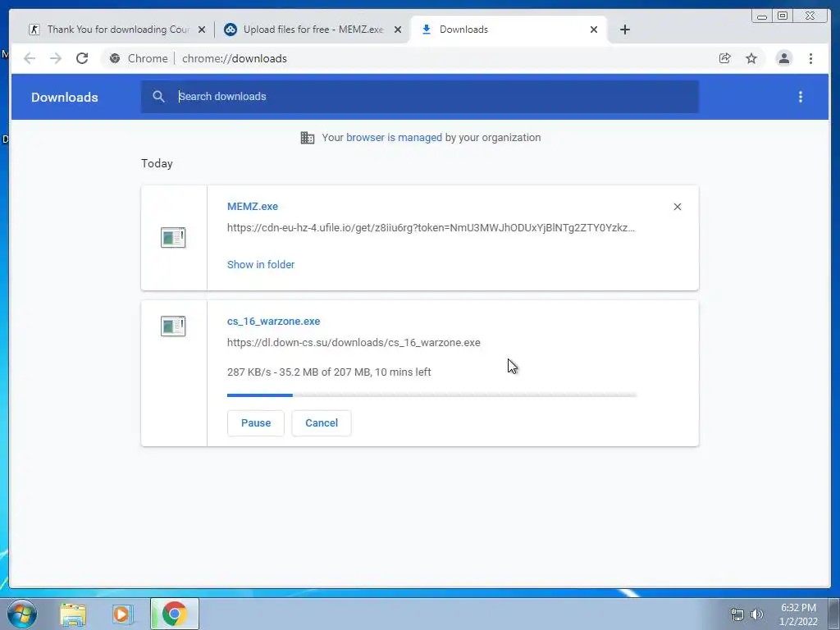The width and height of the screenshot is (840, 630).
Task: Click the Chrome taskbar icon
Action: pyautogui.click(x=175, y=614)
